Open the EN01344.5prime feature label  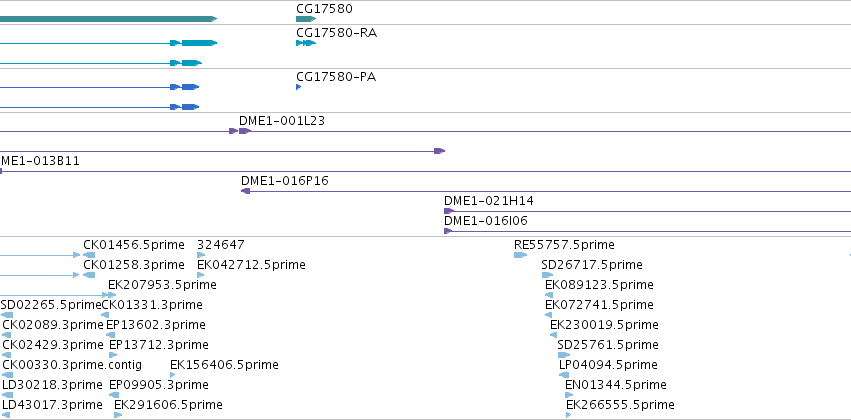click(x=616, y=385)
